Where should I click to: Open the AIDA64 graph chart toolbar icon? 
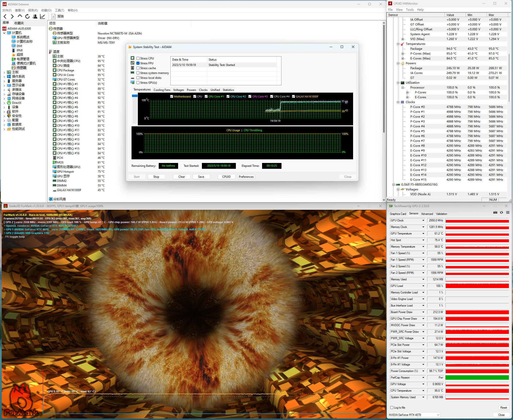click(x=42, y=16)
